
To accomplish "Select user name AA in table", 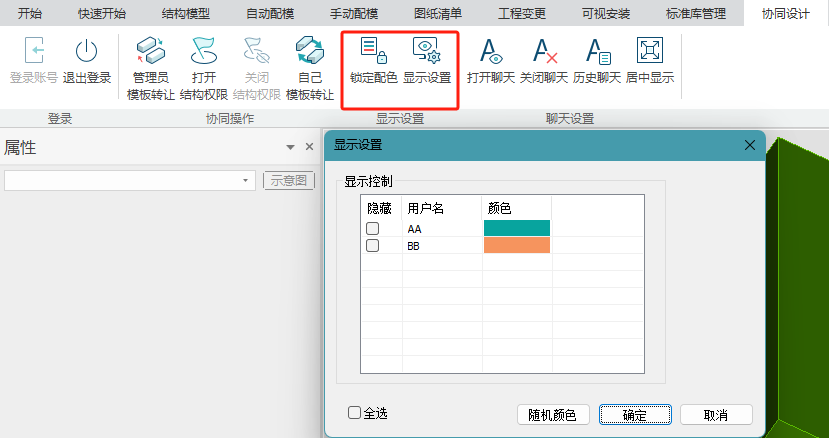I will (414, 230).
